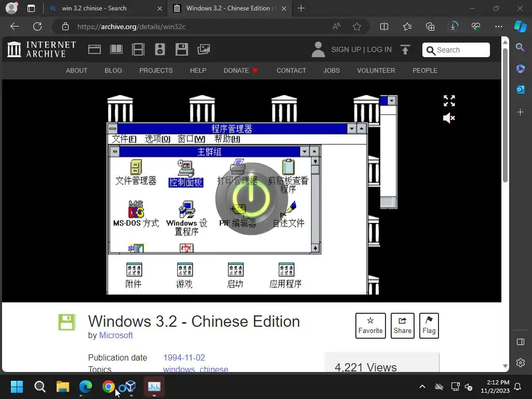
Task: Open Windows Start menu
Action: point(17,387)
